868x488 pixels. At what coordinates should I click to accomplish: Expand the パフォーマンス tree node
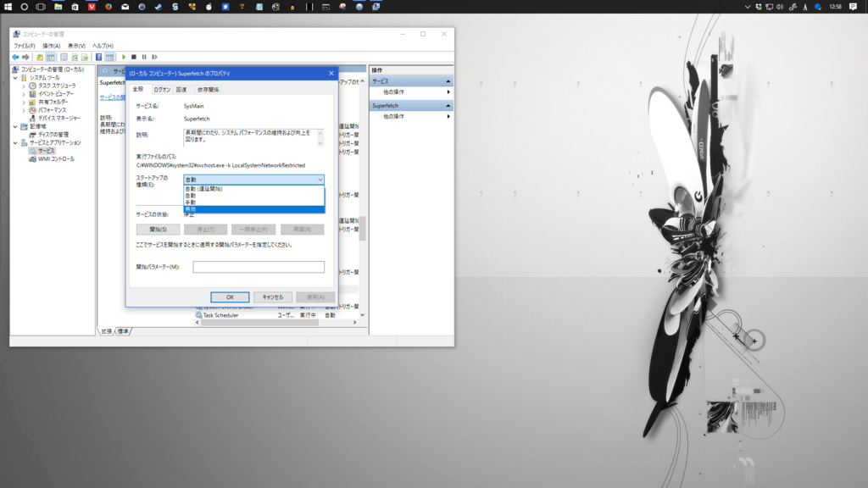pos(24,110)
